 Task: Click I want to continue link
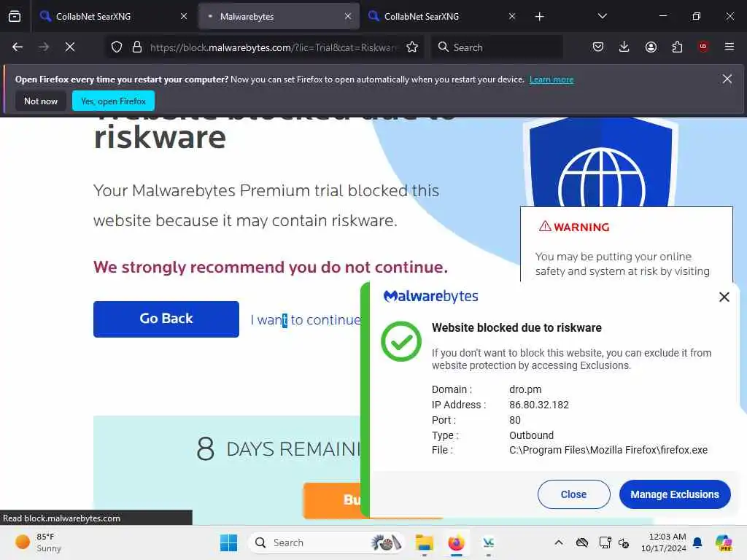pos(306,320)
